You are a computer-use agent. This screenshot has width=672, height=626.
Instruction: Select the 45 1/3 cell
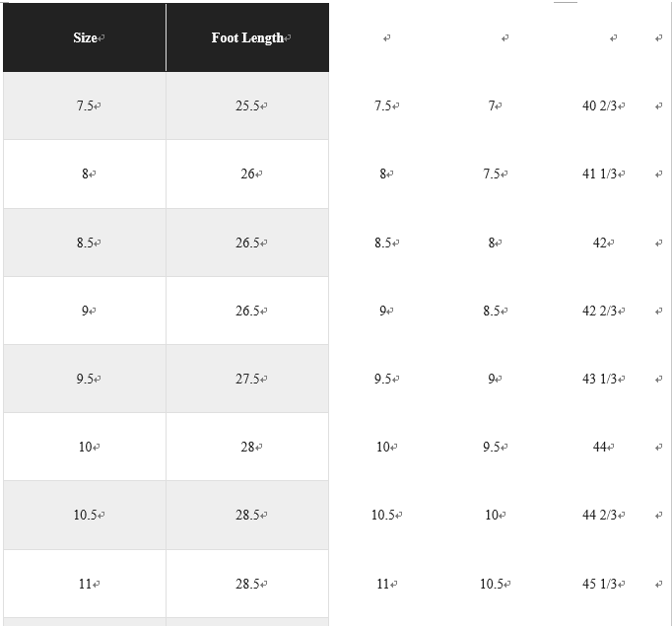click(599, 584)
